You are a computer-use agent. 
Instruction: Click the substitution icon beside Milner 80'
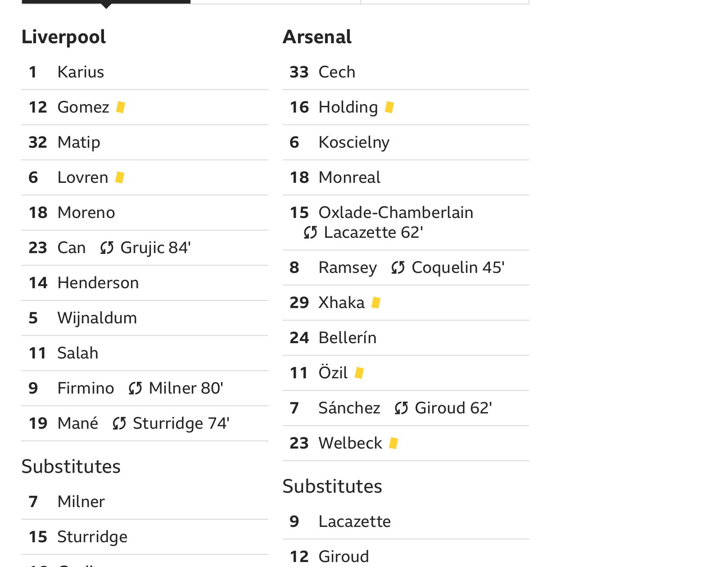[x=136, y=388]
